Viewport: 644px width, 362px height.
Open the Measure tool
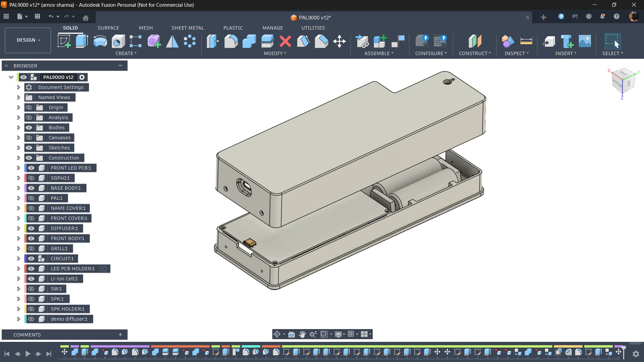pyautogui.click(x=526, y=41)
